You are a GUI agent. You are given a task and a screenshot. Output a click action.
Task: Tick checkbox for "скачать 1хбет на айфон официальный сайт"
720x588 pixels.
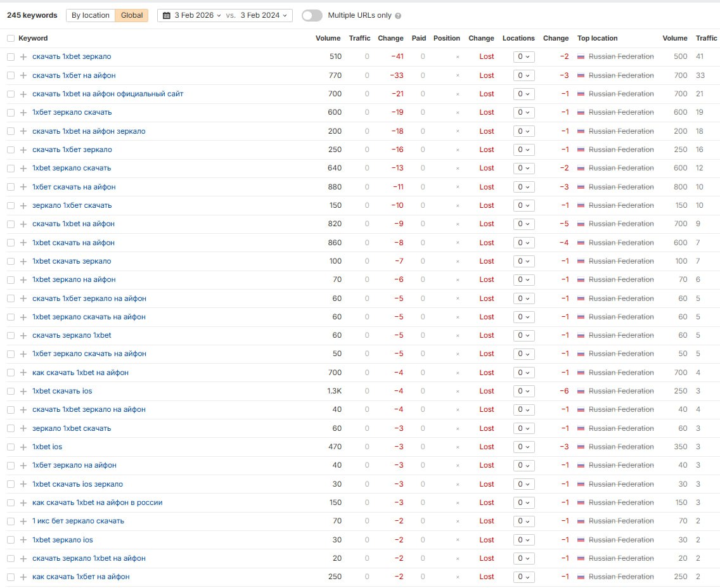(x=10, y=94)
